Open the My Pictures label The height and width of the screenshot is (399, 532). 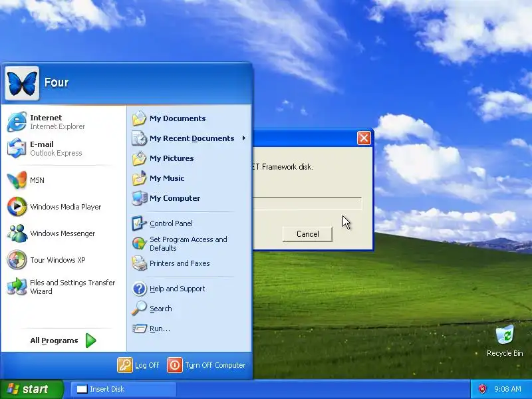[172, 158]
